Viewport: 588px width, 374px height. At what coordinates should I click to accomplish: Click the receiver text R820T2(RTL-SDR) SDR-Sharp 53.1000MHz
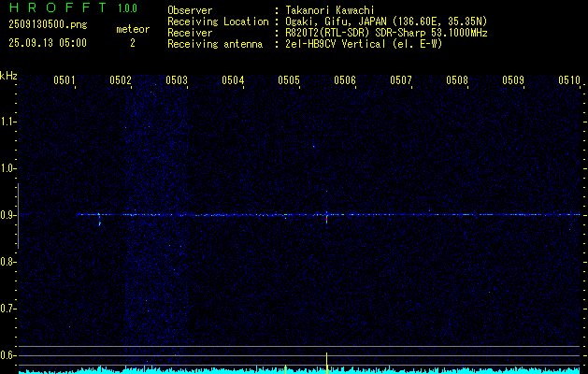coord(386,33)
